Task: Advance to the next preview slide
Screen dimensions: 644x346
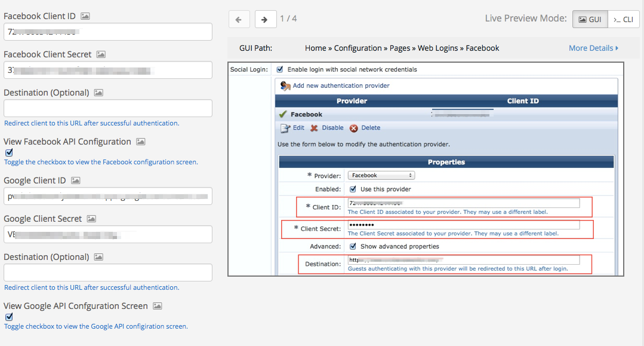Action: point(266,19)
